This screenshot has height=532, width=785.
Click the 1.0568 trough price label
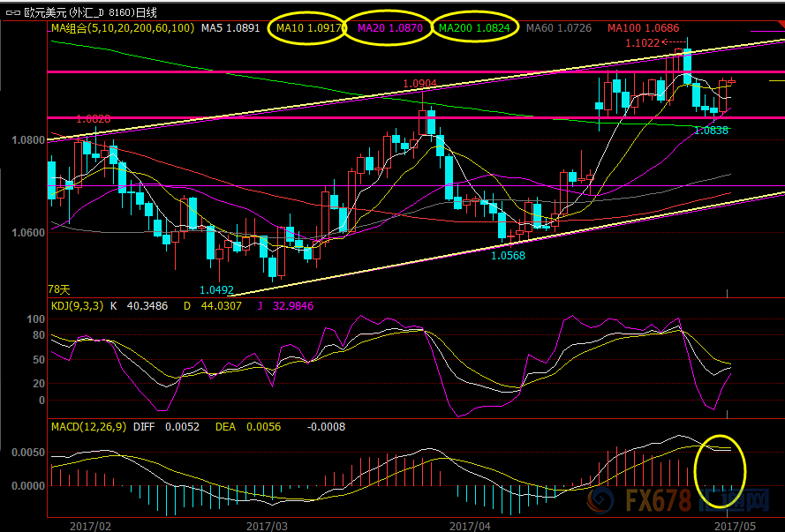(508, 255)
